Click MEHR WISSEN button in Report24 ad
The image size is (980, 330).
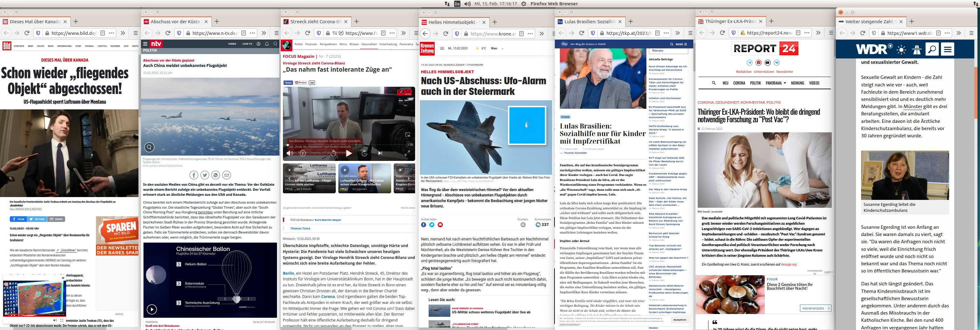pyautogui.click(x=815, y=308)
